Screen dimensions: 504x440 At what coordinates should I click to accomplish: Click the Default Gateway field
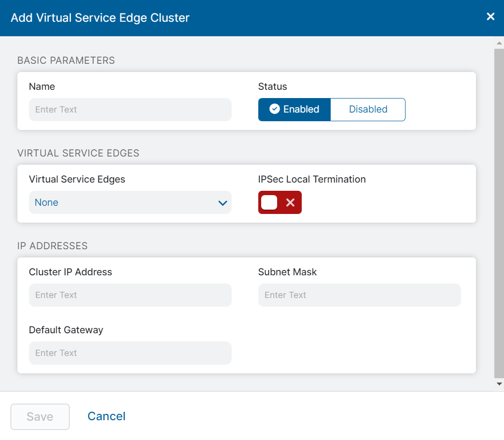130,353
